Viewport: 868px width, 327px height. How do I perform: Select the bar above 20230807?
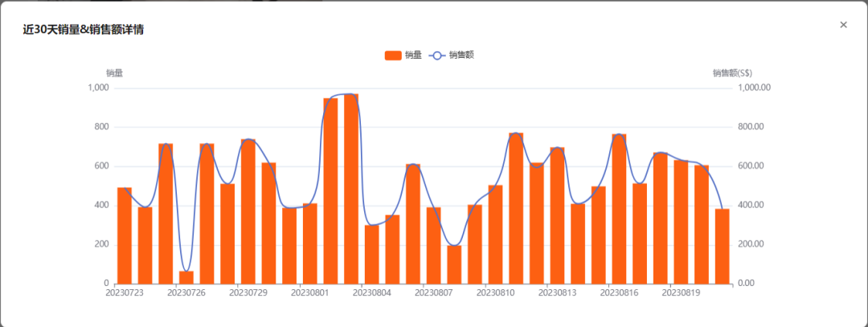(x=433, y=246)
